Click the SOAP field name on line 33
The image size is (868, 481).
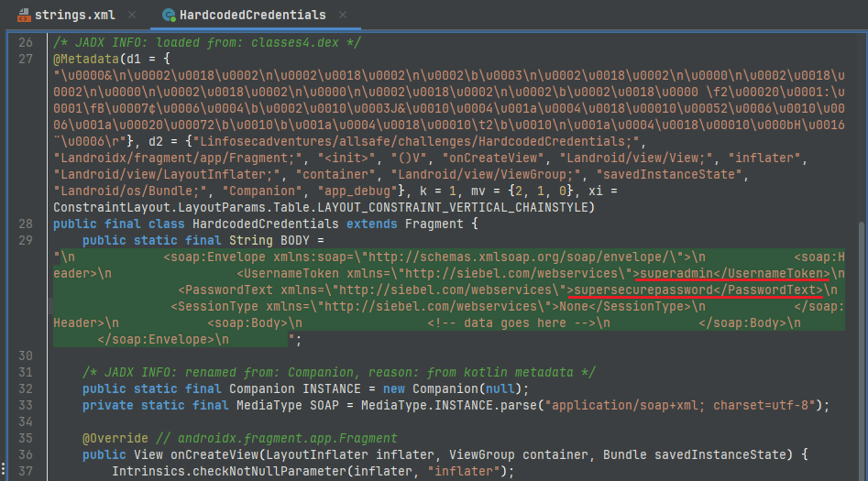point(324,406)
